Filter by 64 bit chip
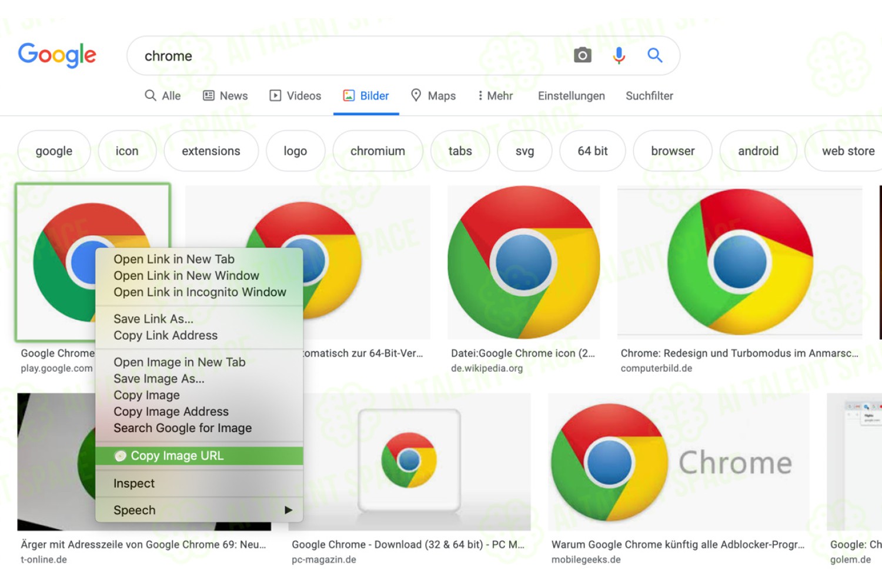Viewport: 882px width, 588px height. point(592,151)
